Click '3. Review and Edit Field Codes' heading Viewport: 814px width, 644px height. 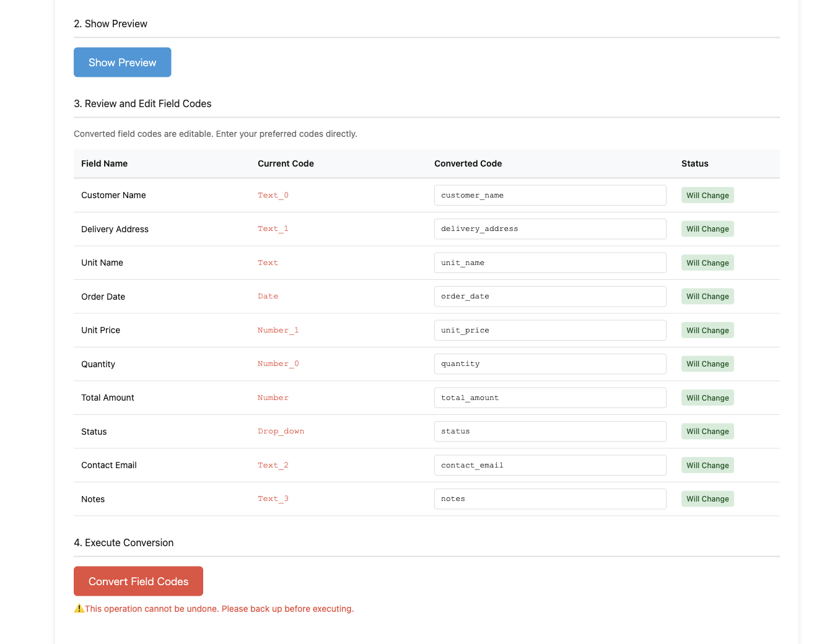click(x=142, y=103)
